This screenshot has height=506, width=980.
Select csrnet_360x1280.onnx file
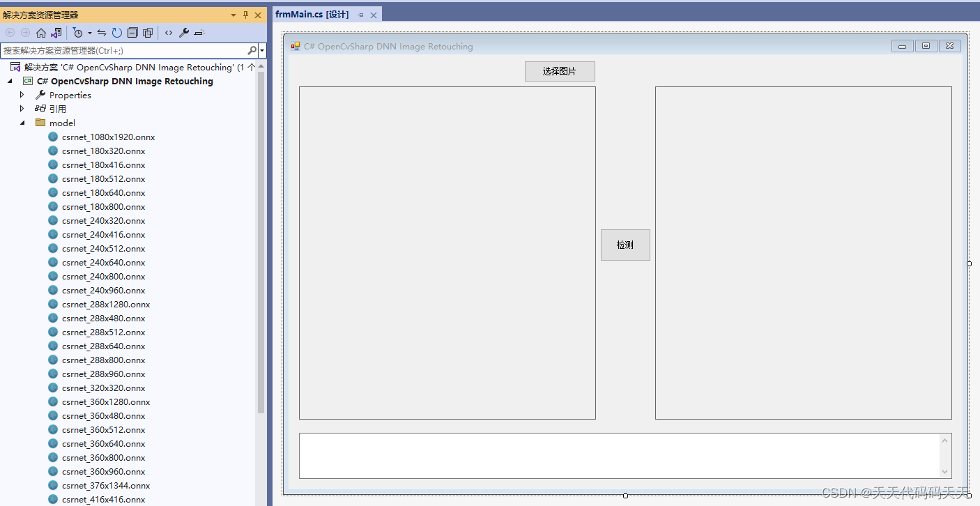[x=106, y=402]
